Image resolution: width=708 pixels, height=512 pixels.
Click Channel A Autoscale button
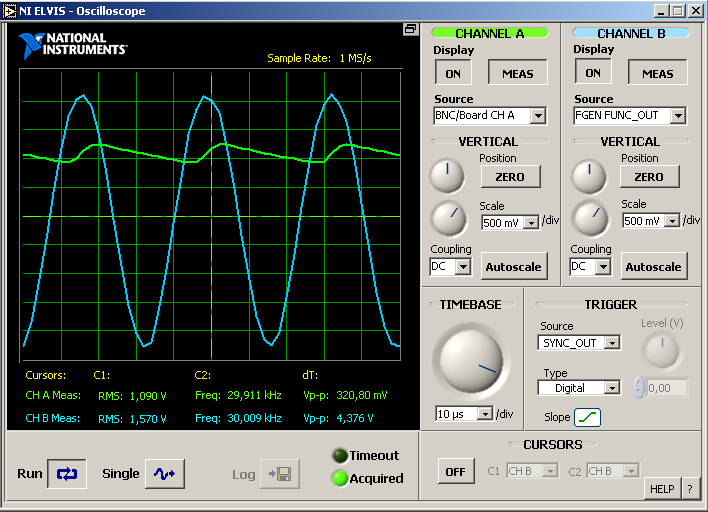point(514,266)
